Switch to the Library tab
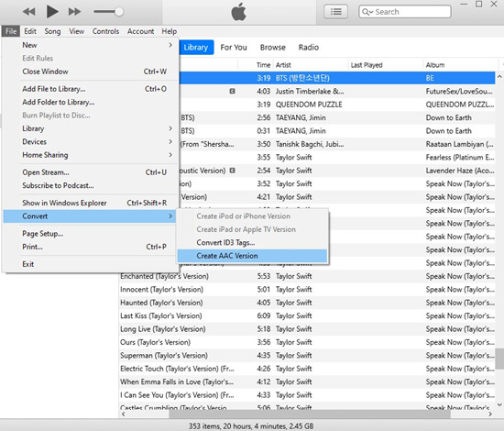The width and height of the screenshot is (504, 431). 196,48
